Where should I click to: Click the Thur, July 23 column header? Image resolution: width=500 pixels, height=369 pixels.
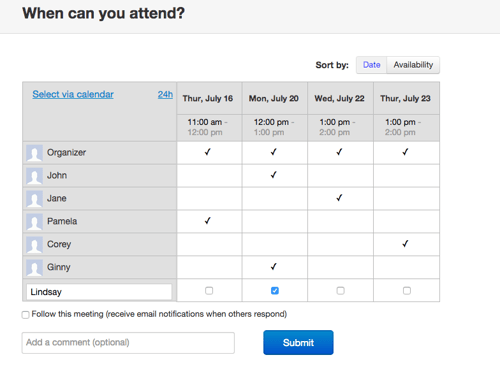point(405,98)
